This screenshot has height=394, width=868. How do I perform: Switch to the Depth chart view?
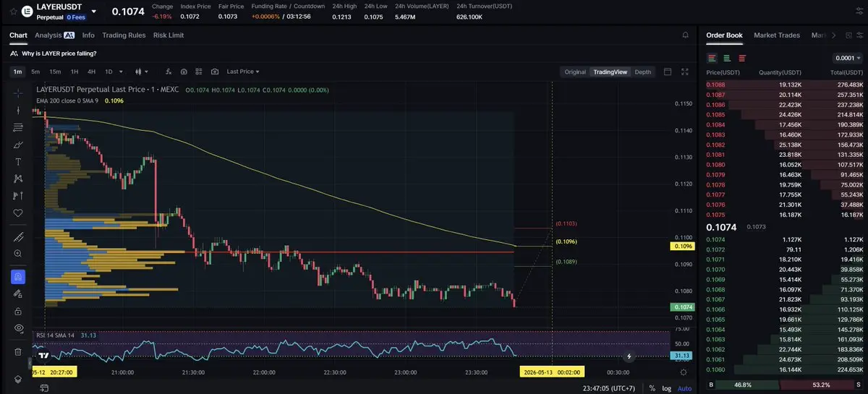point(643,72)
